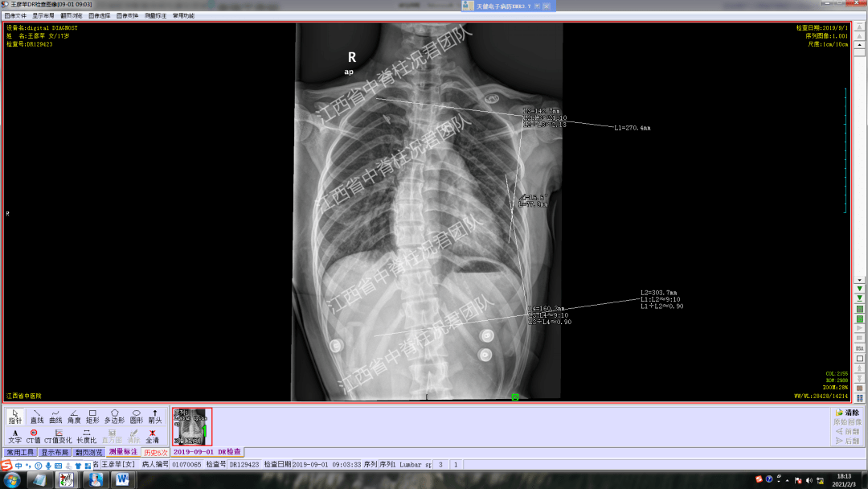Click the 文字 text annotation tool
This screenshot has height=489, width=868.
tap(14, 436)
